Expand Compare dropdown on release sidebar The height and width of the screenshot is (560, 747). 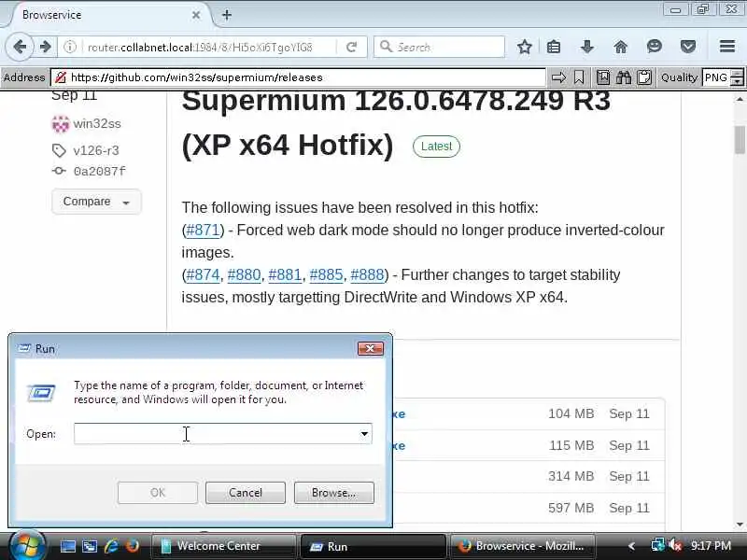point(96,202)
